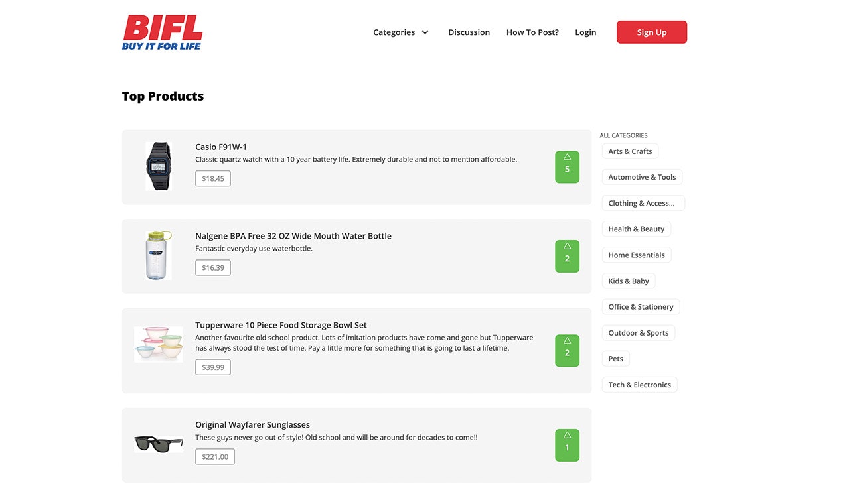
Task: Click the $18.45 price tag
Action: click(213, 178)
